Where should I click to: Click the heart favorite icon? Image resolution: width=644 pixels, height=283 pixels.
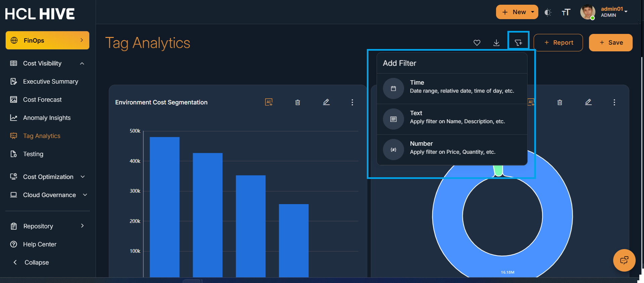(x=477, y=43)
